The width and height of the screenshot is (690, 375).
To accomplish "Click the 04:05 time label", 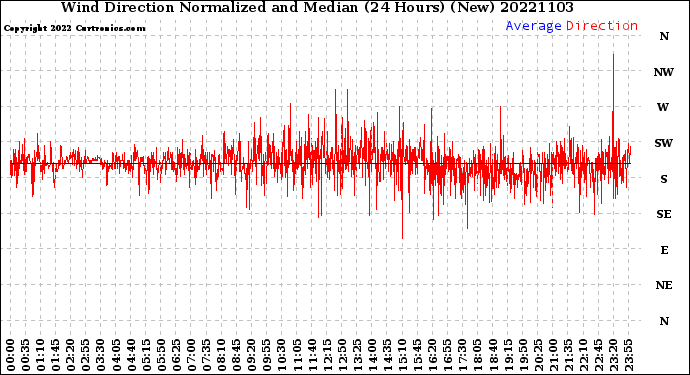I will pyautogui.click(x=116, y=355).
